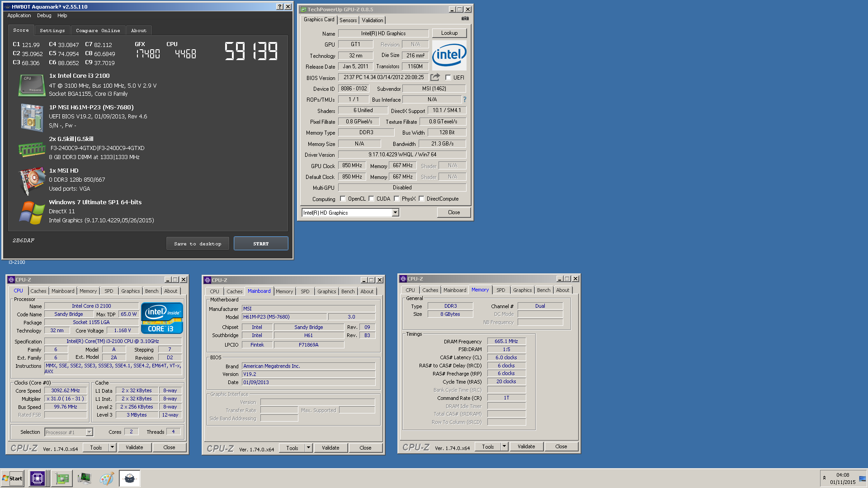Toggle the CUDA checkbox

pyautogui.click(x=371, y=199)
